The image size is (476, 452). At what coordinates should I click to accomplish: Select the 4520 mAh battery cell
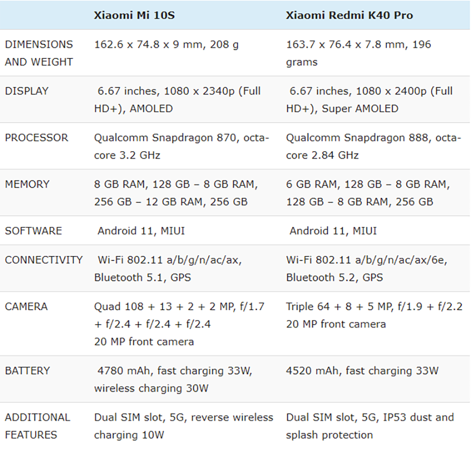click(362, 371)
